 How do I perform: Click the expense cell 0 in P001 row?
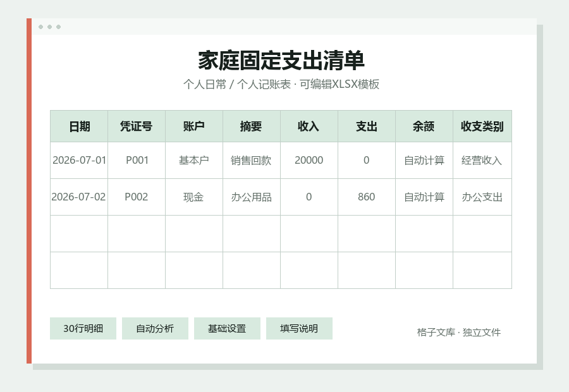pyautogui.click(x=367, y=161)
